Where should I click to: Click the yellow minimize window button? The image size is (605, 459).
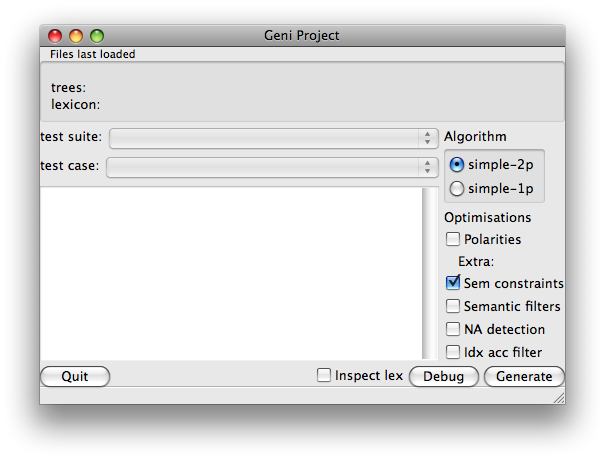tap(76, 36)
